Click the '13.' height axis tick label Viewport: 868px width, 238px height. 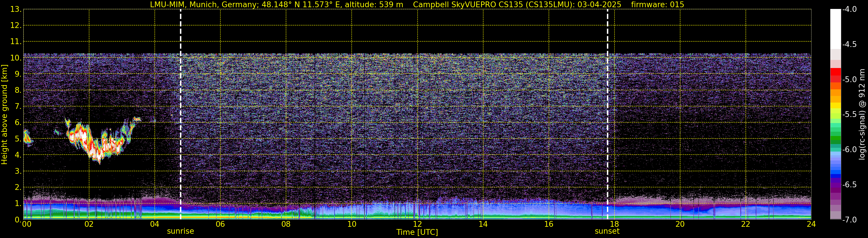[x=16, y=10]
